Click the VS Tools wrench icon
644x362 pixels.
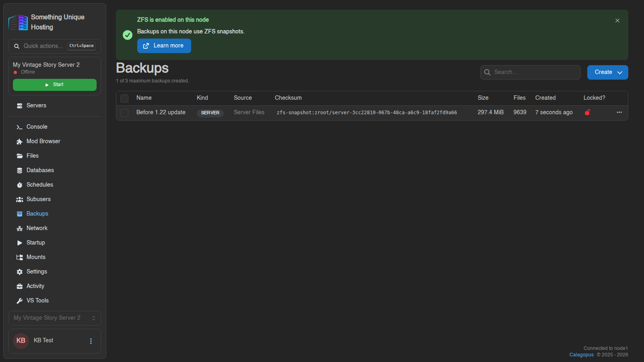click(x=19, y=301)
